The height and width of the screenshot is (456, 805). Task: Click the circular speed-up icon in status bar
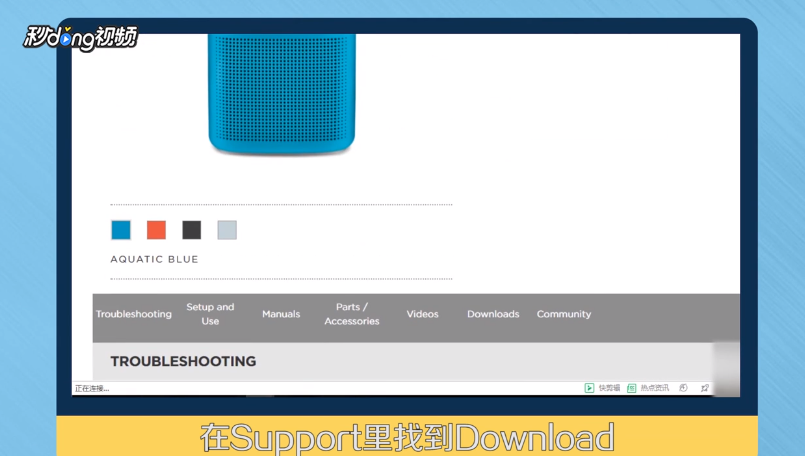click(x=683, y=388)
